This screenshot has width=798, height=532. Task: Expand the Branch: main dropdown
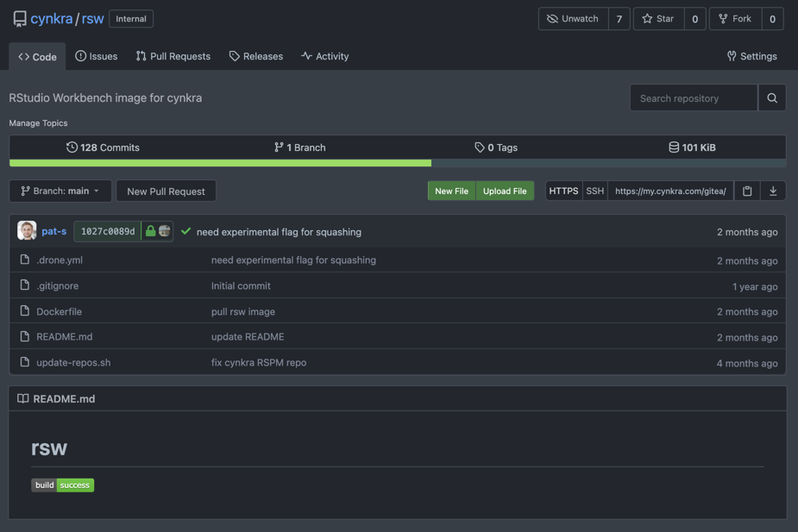[x=60, y=191]
